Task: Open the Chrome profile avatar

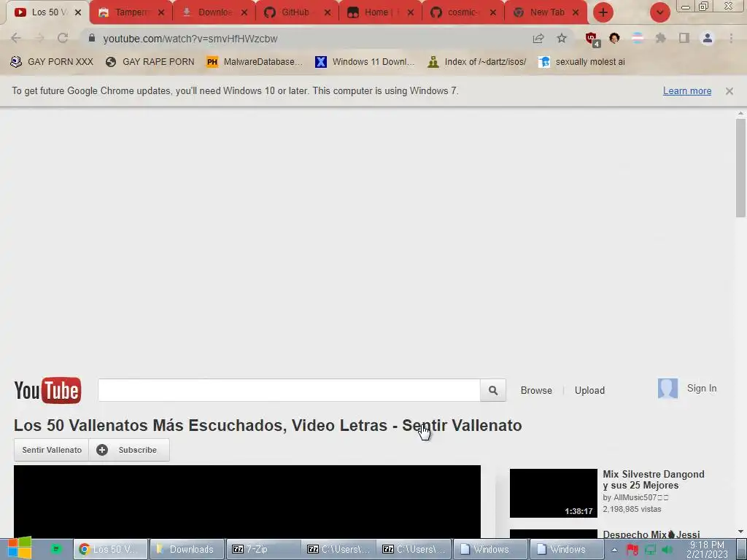Action: [x=708, y=38]
